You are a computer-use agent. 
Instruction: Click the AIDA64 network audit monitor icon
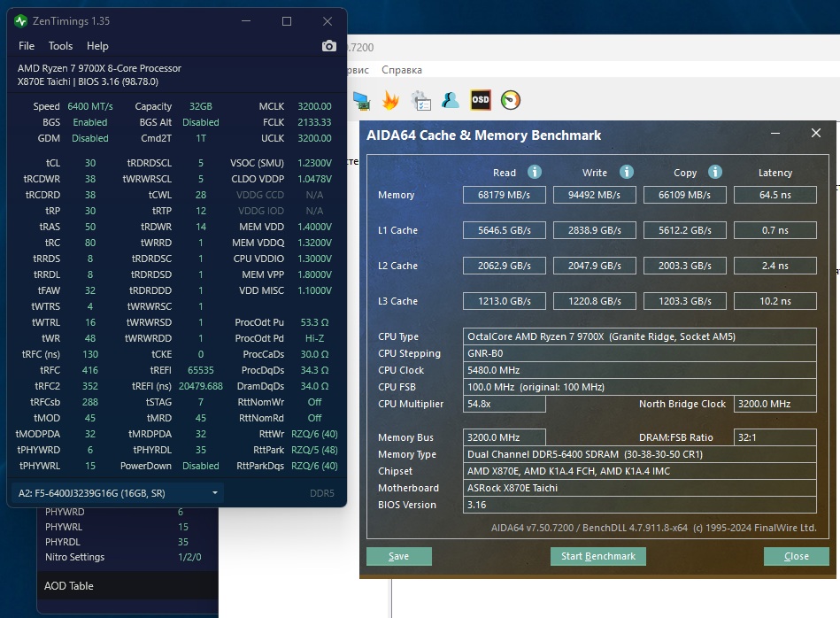(362, 100)
